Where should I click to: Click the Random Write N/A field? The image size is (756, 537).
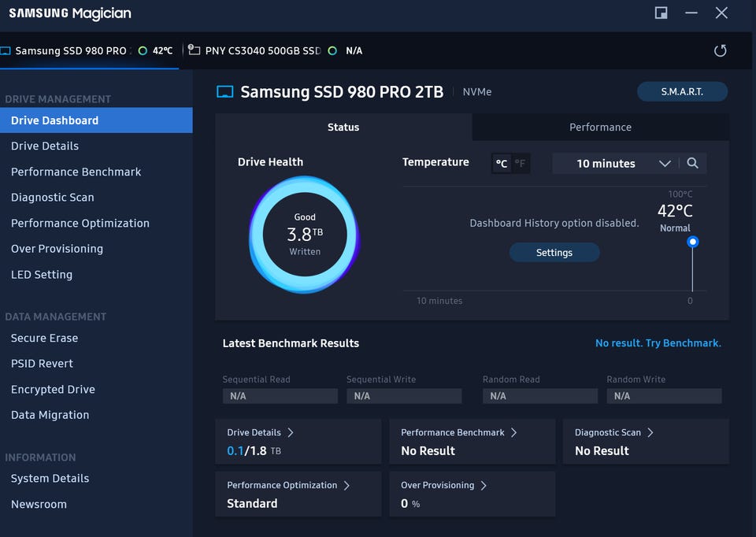click(x=664, y=396)
